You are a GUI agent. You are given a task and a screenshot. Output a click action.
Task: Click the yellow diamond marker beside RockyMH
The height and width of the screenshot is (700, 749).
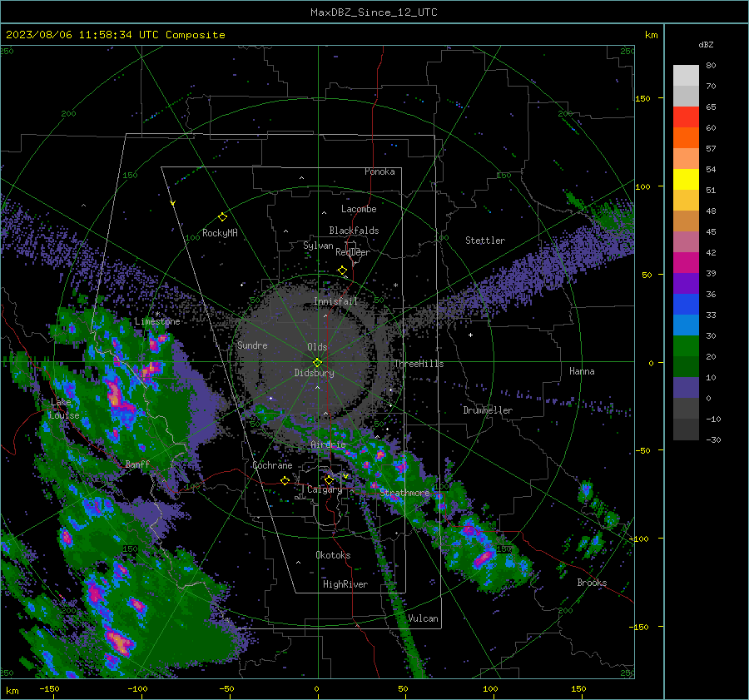click(x=222, y=217)
